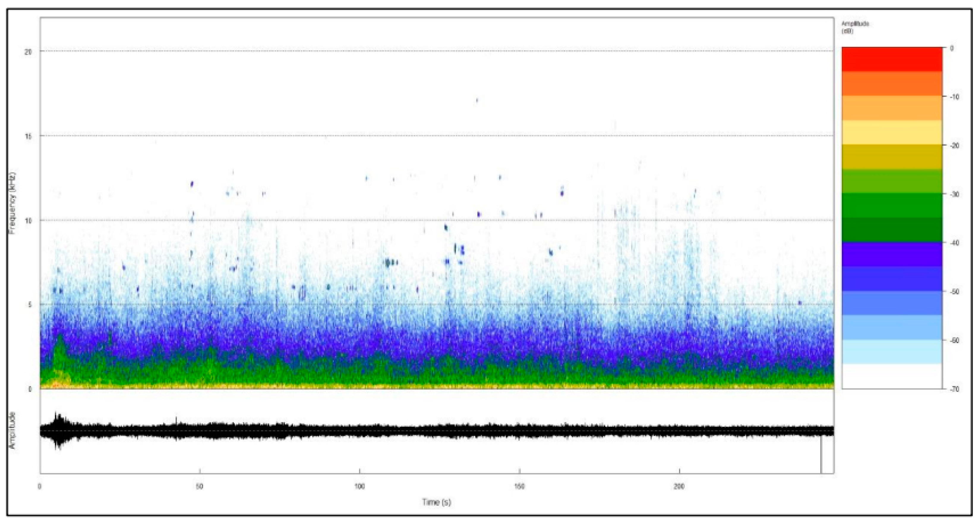This screenshot has height=522, width=980.
Task: Click the palest blue legend band
Action: pyautogui.click(x=891, y=351)
